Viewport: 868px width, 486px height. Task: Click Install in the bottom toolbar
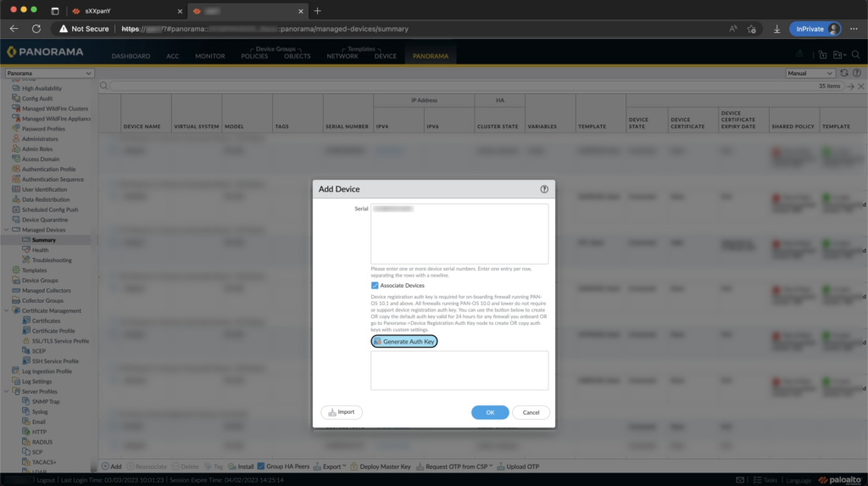click(241, 466)
